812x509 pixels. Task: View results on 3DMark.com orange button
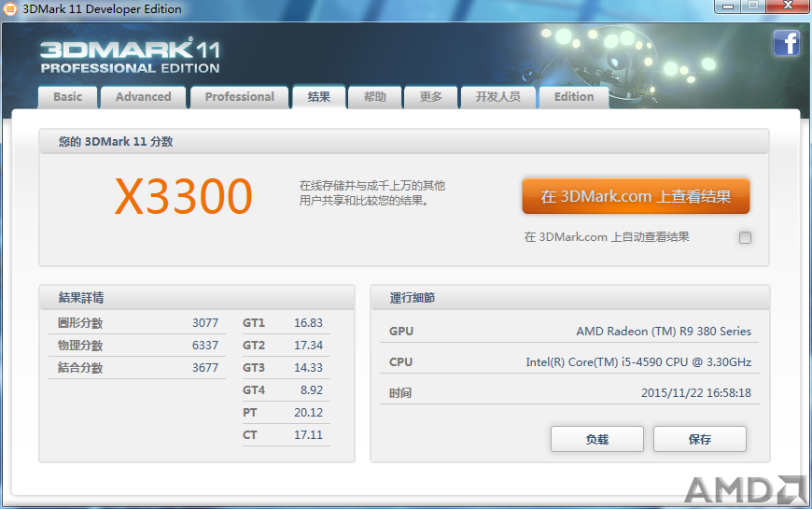[636, 196]
